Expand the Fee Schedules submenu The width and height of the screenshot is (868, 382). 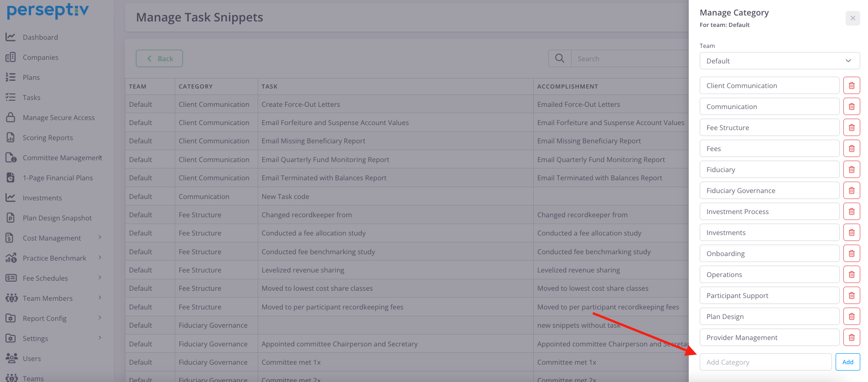click(x=100, y=278)
